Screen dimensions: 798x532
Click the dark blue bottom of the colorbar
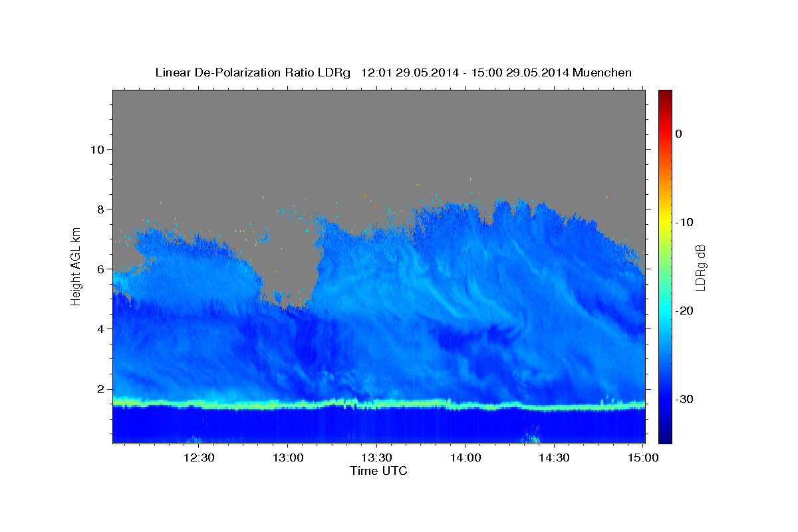coord(665,438)
